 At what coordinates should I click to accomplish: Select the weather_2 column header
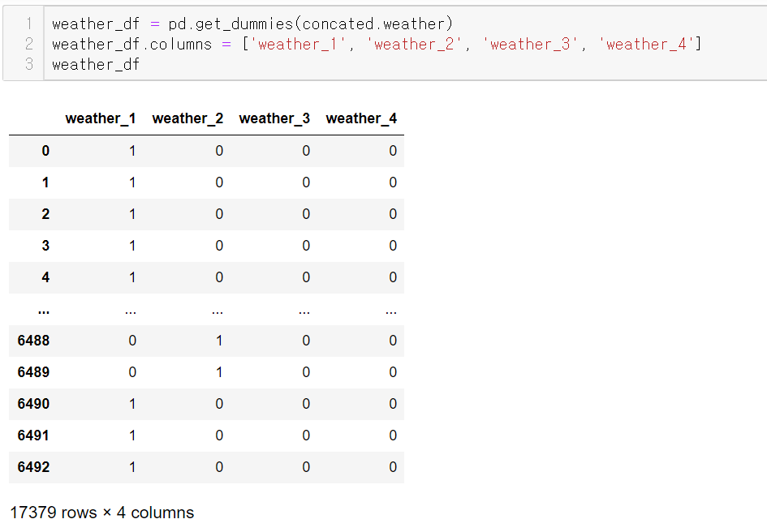coord(187,118)
